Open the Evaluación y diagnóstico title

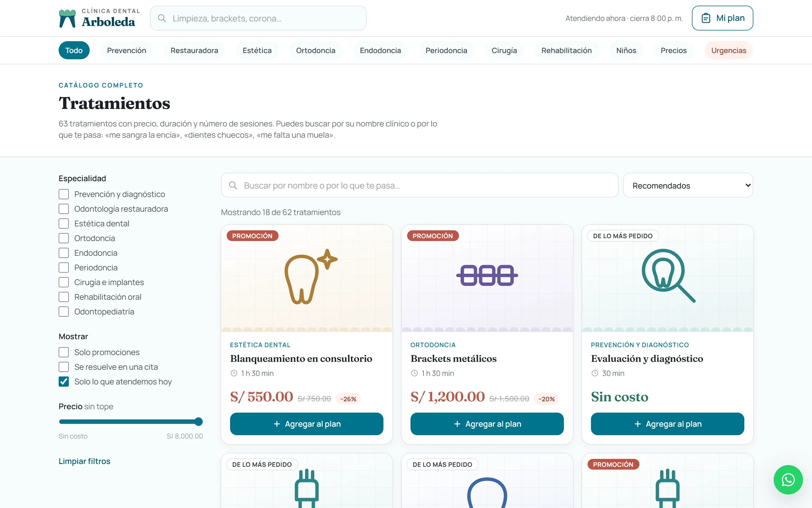[x=647, y=358]
